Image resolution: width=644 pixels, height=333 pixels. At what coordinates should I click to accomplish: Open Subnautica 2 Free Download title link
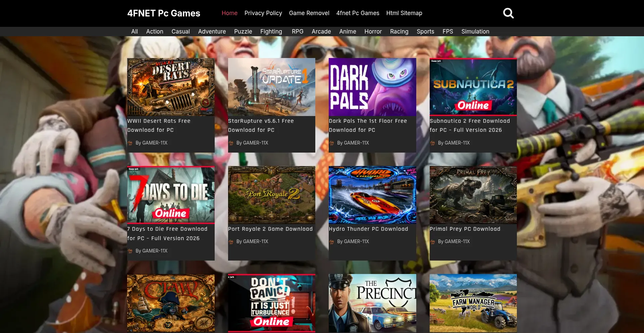pyautogui.click(x=470, y=125)
